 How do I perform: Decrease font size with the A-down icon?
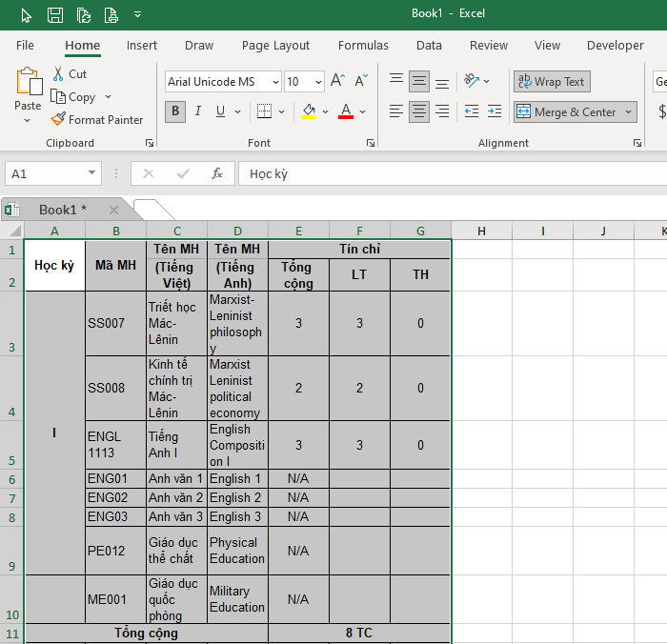click(x=361, y=80)
